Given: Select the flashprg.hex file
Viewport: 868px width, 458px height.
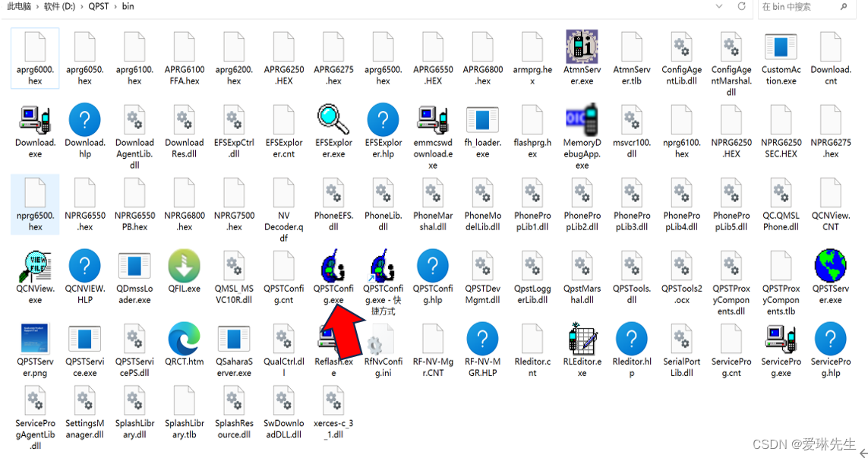Looking at the screenshot, I should click(532, 119).
